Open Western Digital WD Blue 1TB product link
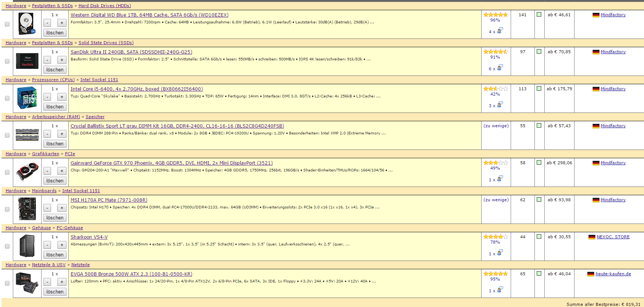 tap(150, 15)
